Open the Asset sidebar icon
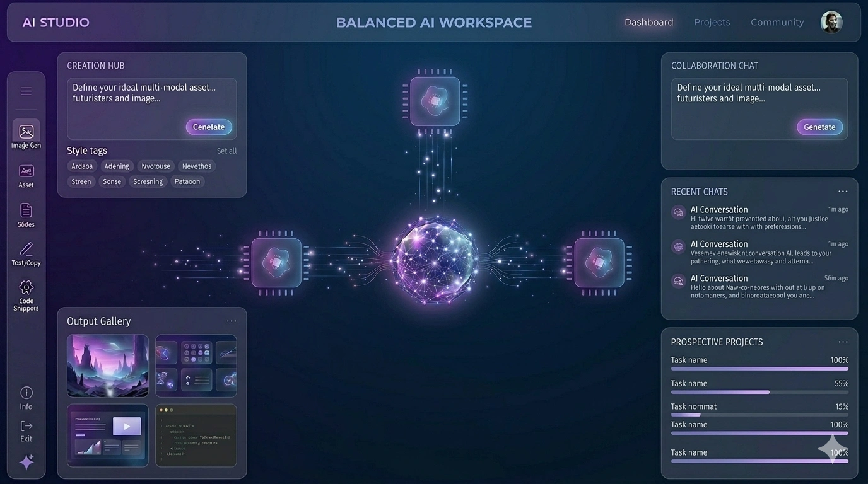The image size is (868, 484). click(26, 171)
